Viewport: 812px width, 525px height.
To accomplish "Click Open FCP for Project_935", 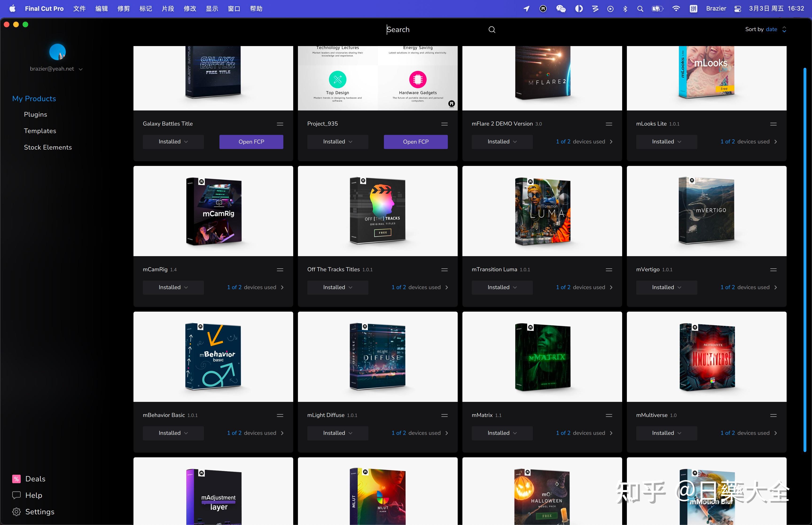I will pyautogui.click(x=415, y=142).
